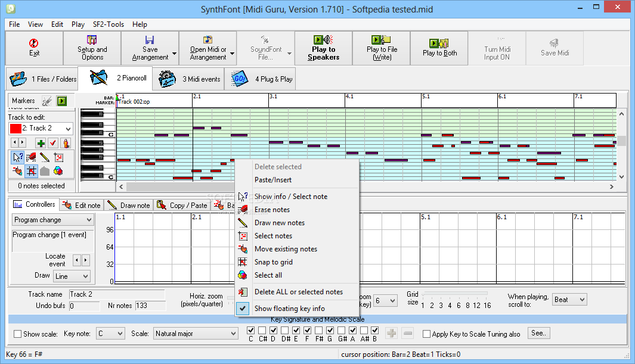Viewport: 635px width, 364px height.
Task: Switch to the Copy / Paste tab
Action: [182, 205]
